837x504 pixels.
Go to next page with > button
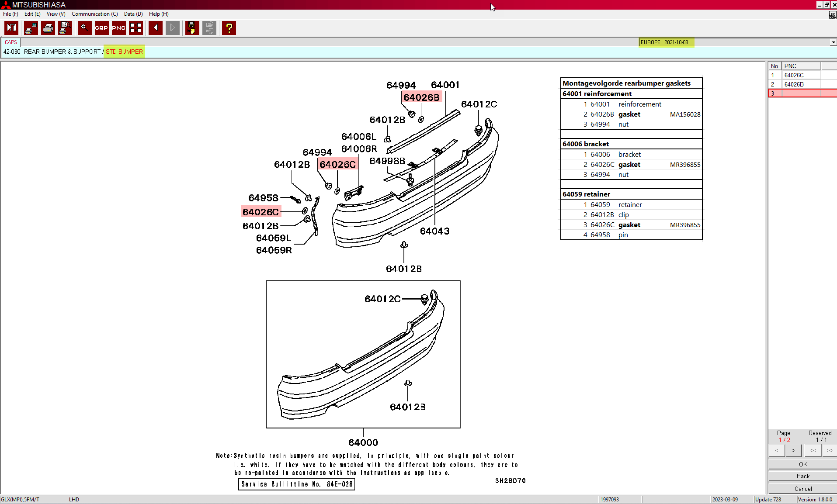(793, 450)
